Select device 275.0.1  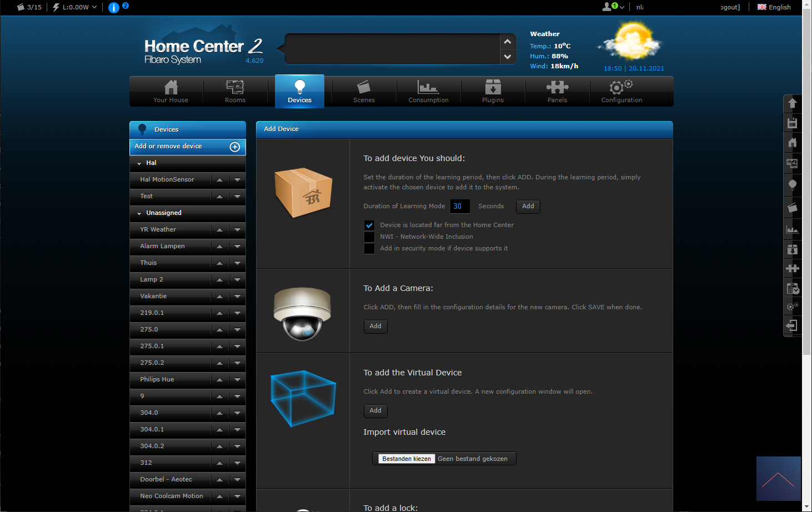152,347
